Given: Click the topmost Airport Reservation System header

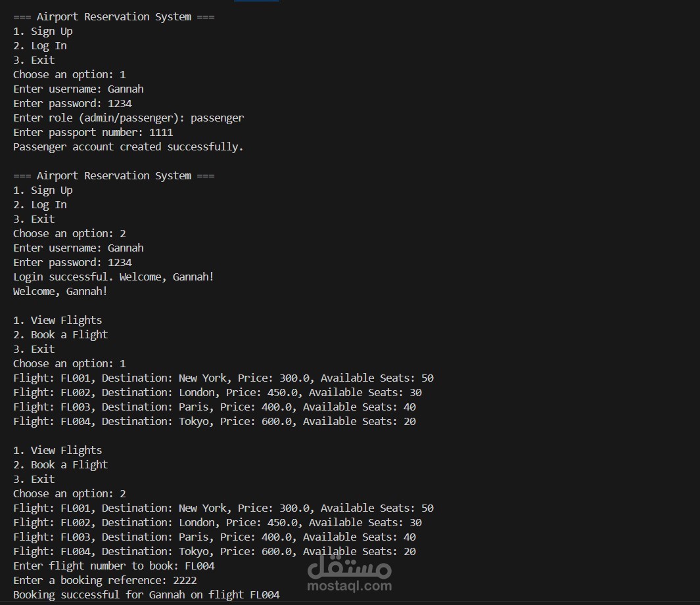Looking at the screenshot, I should pos(114,16).
